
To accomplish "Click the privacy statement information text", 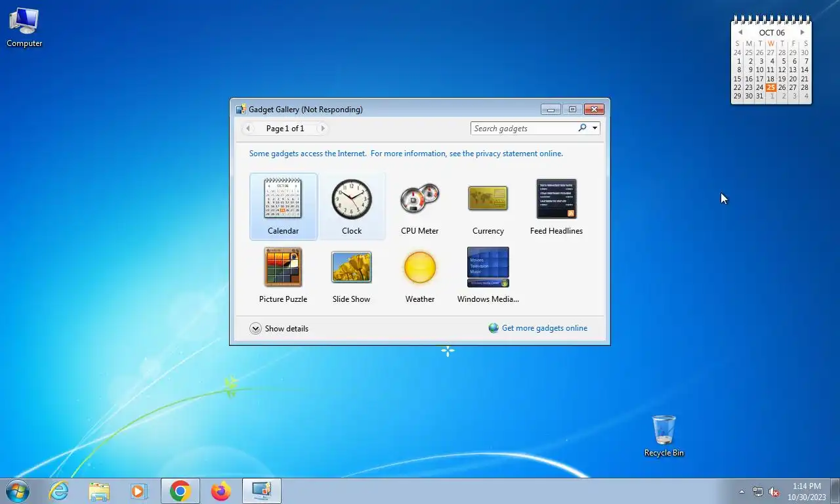I will 406,154.
